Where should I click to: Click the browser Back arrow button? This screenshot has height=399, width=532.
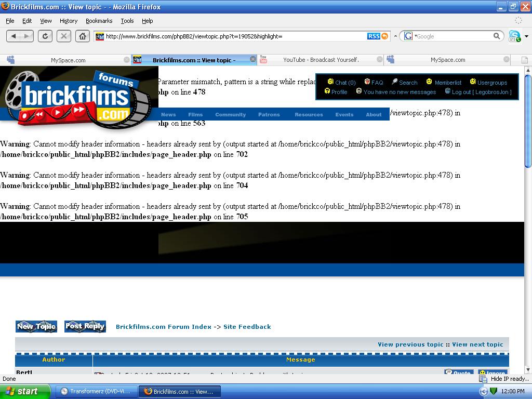(x=13, y=36)
